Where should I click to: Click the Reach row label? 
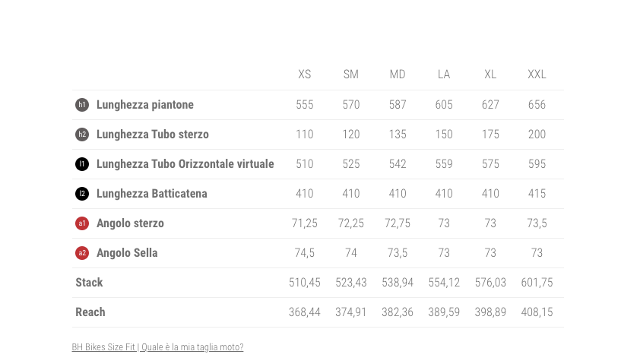[x=90, y=312]
